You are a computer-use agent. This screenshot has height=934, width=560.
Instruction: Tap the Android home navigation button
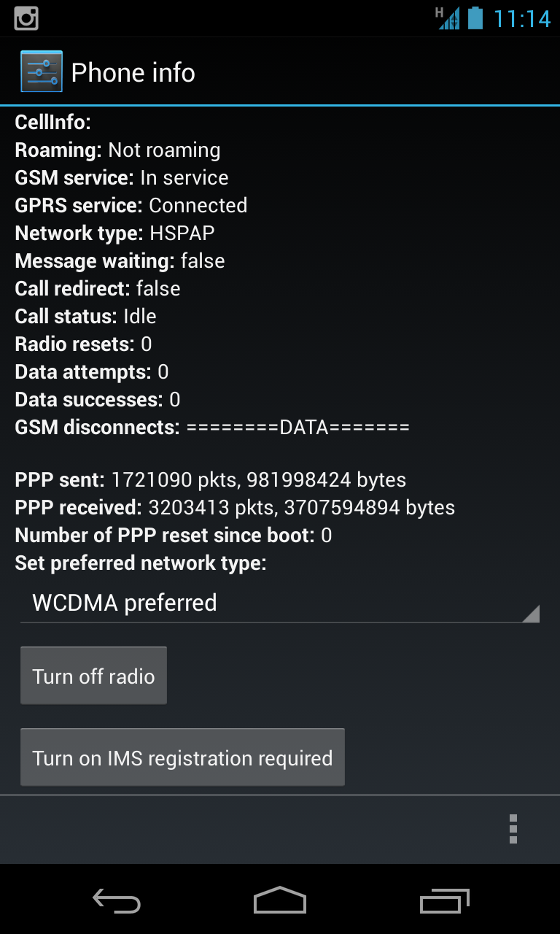tap(280, 900)
